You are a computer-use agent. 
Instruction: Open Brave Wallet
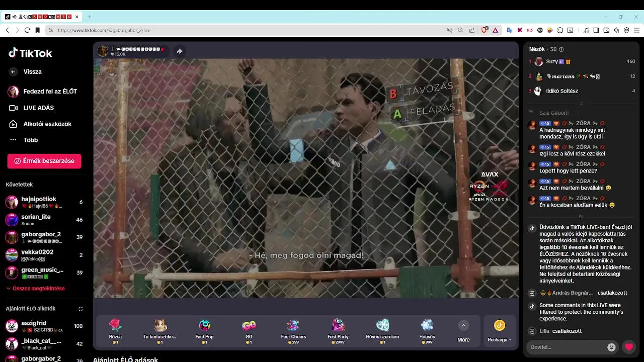click(606, 30)
